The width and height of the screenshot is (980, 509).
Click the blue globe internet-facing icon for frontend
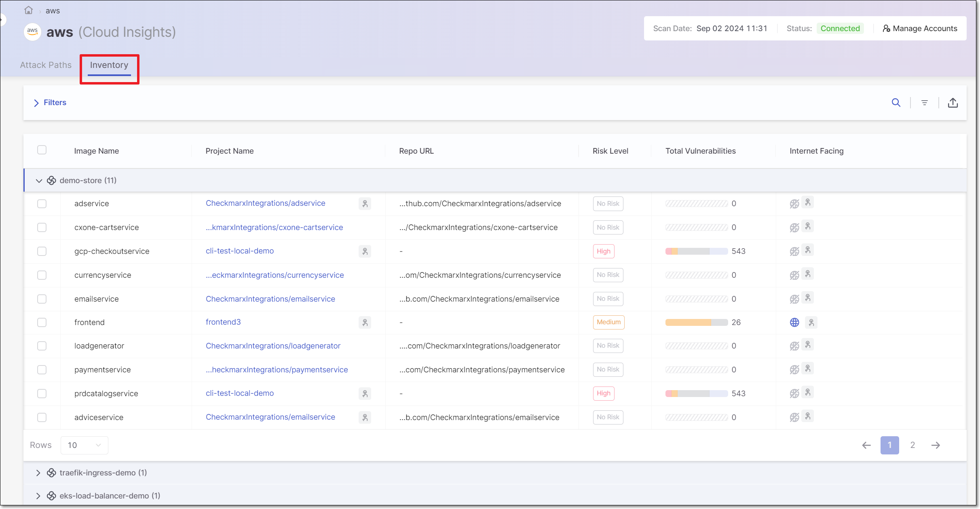(x=794, y=322)
